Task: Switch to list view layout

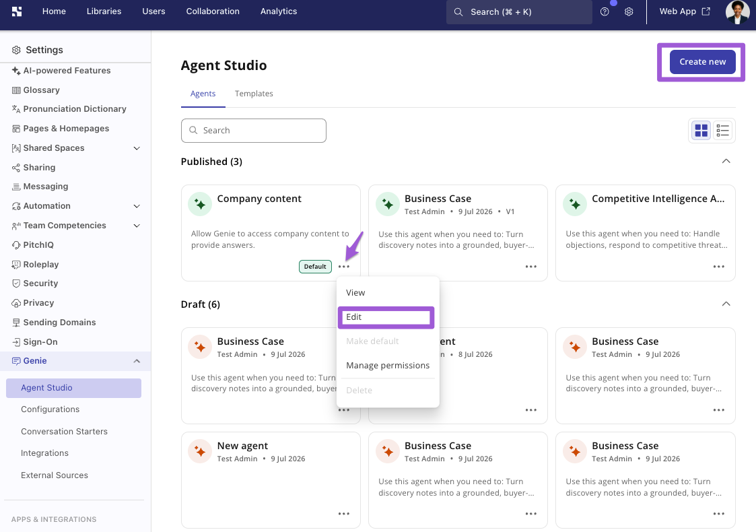Action: tap(722, 130)
